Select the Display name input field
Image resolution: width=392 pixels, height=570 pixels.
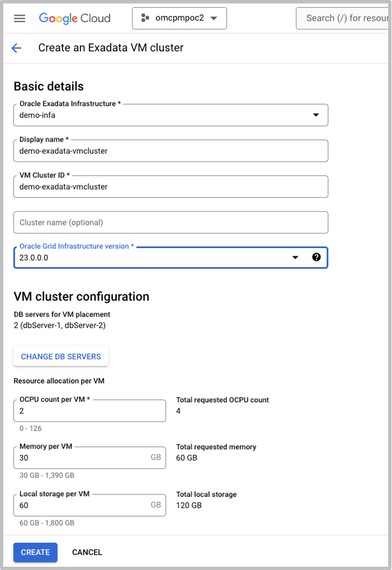(x=171, y=150)
